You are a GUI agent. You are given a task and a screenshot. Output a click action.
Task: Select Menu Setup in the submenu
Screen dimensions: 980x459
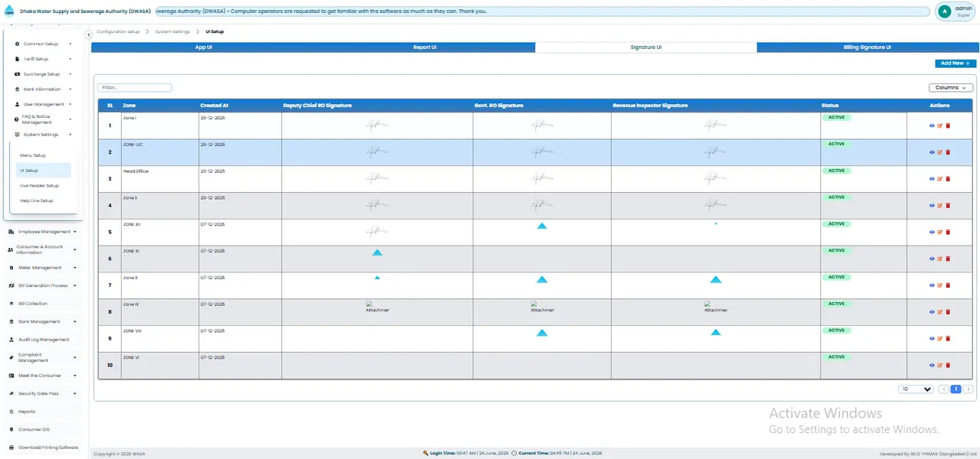(33, 155)
